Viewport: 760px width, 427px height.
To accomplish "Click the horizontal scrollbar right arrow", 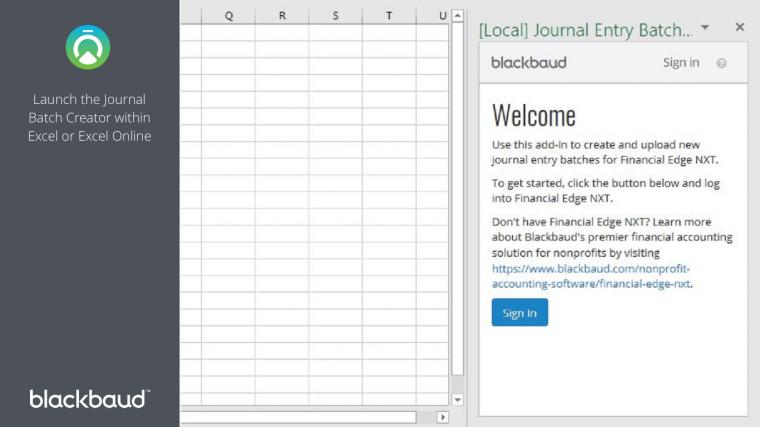I will [x=443, y=417].
